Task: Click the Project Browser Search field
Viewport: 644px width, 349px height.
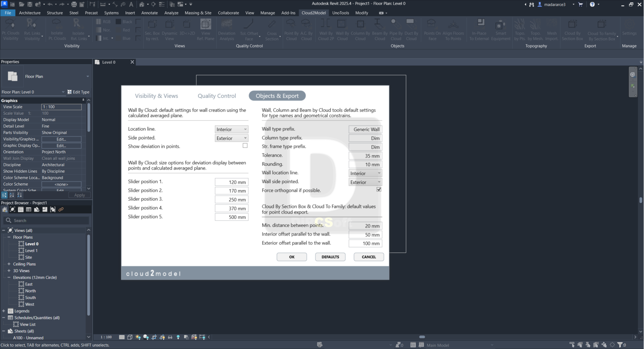Action: point(47,220)
